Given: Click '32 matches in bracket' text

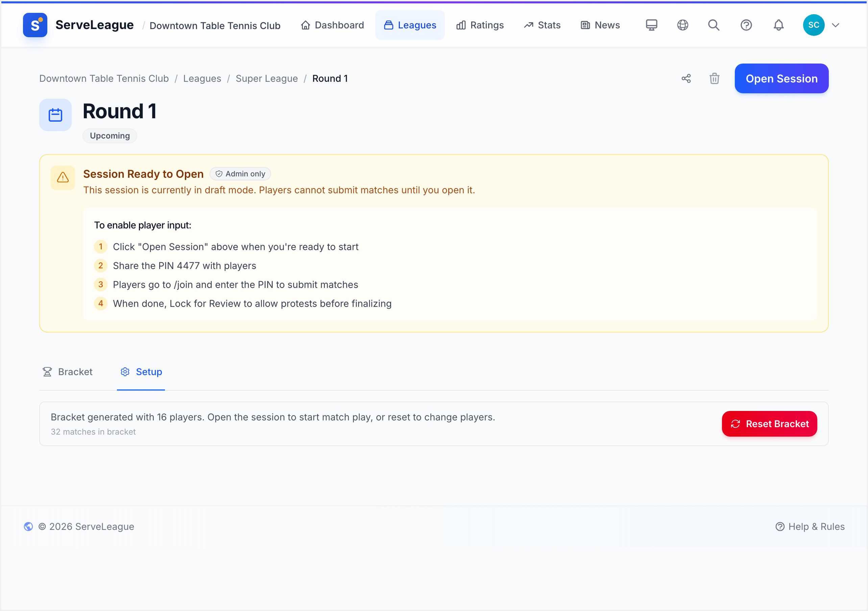Looking at the screenshot, I should 93,432.
